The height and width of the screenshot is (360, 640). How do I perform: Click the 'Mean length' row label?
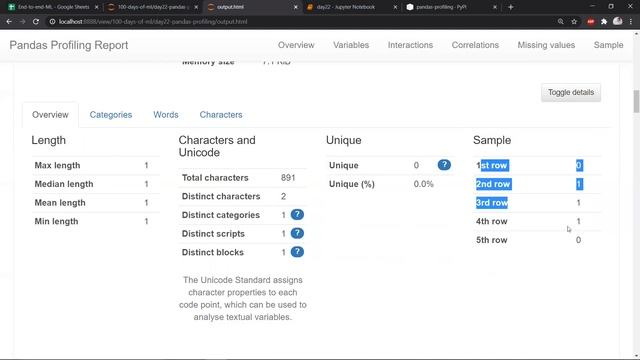coord(60,203)
